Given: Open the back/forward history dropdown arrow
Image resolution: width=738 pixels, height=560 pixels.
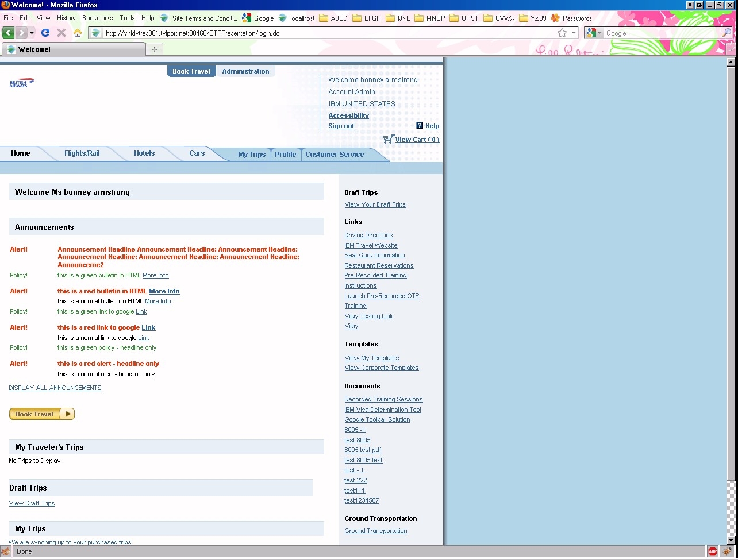Looking at the screenshot, I should tap(32, 33).
